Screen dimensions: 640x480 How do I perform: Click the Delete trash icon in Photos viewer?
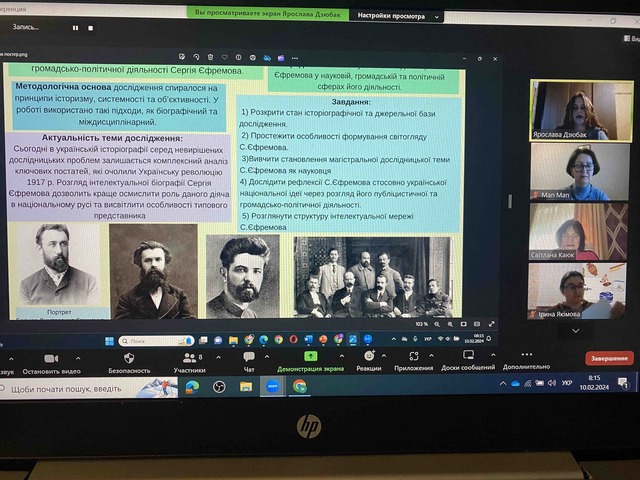(210, 57)
